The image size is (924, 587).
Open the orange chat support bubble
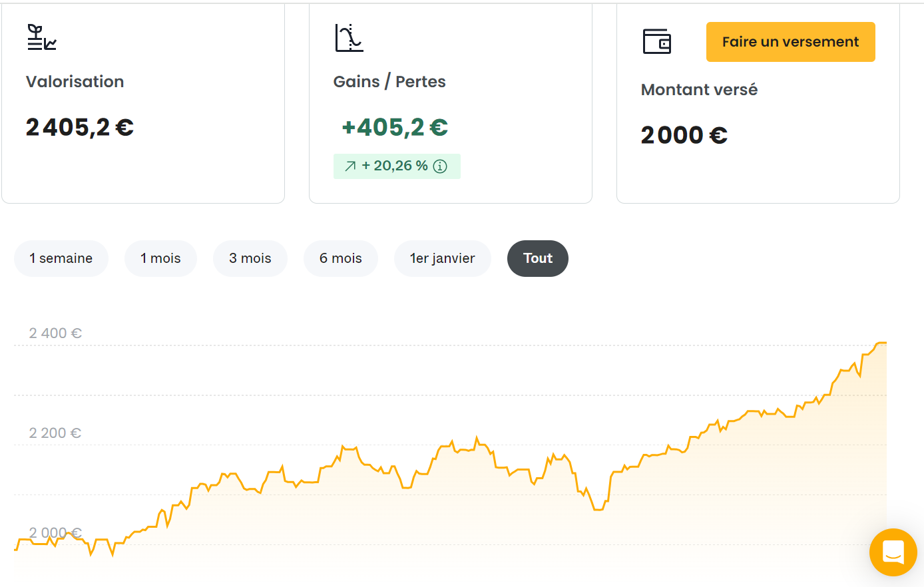893,552
